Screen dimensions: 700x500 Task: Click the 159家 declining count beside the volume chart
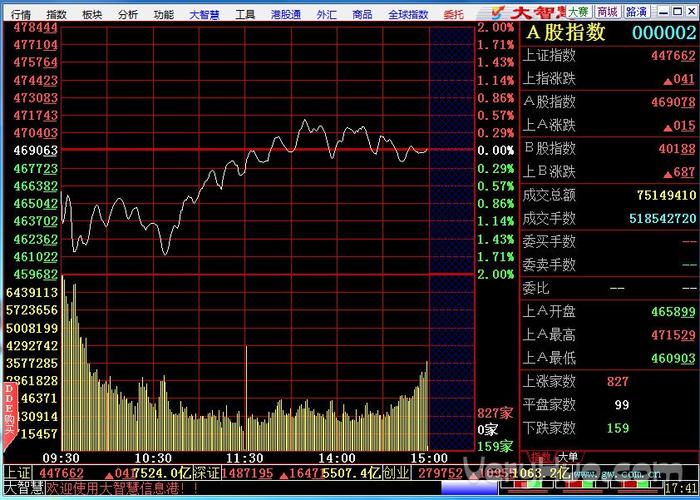coord(495,446)
